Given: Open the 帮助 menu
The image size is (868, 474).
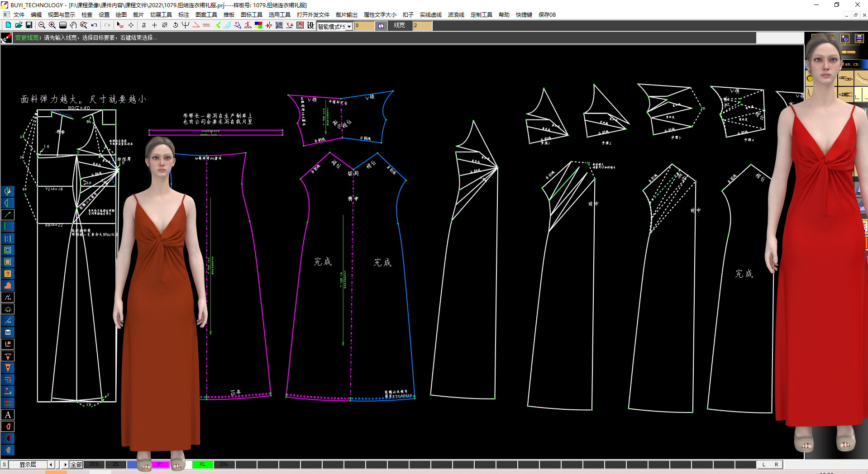Looking at the screenshot, I should point(504,15).
